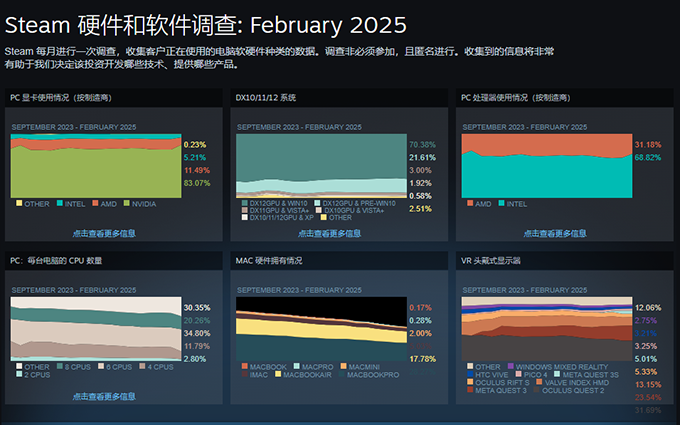Screen dimensions: 680x425
Task: Click the PC 处理器使用情况 (按制造商) card header
Action: click(x=565, y=98)
